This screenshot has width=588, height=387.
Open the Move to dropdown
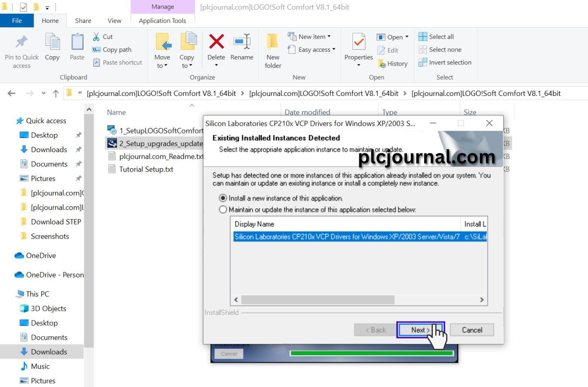pyautogui.click(x=162, y=61)
